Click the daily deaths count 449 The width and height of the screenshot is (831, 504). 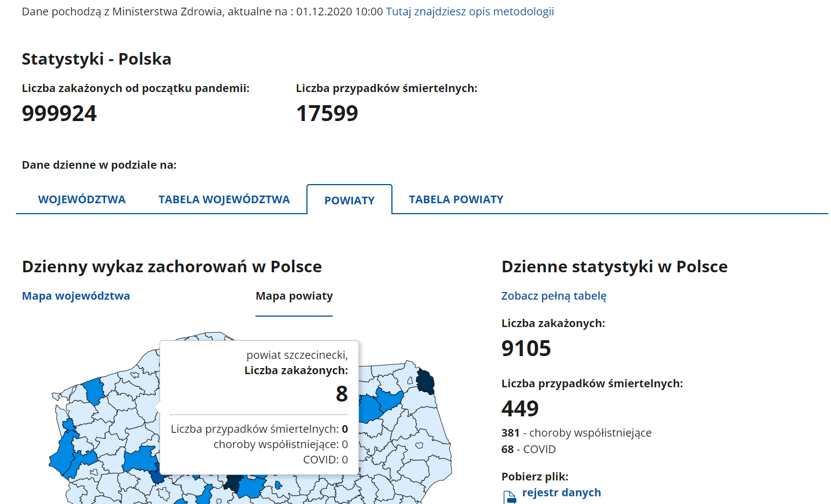(x=520, y=409)
